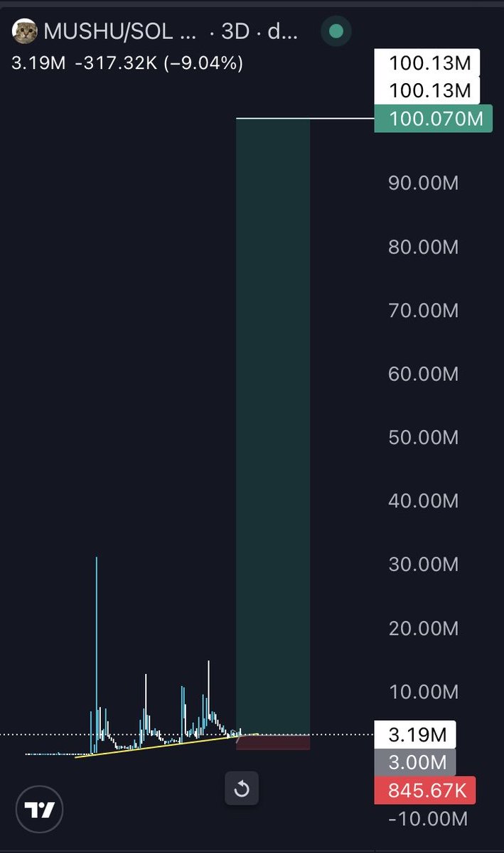
Task: Select the red stop-loss zone
Action: (x=273, y=741)
